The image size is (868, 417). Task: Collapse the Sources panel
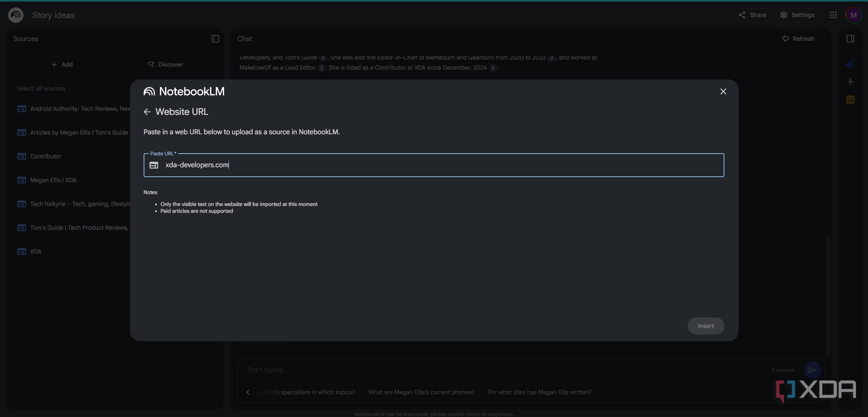[x=215, y=39]
